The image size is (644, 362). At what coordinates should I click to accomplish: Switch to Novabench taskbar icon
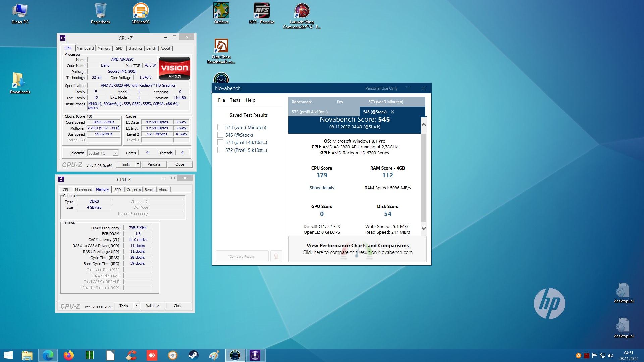235,355
